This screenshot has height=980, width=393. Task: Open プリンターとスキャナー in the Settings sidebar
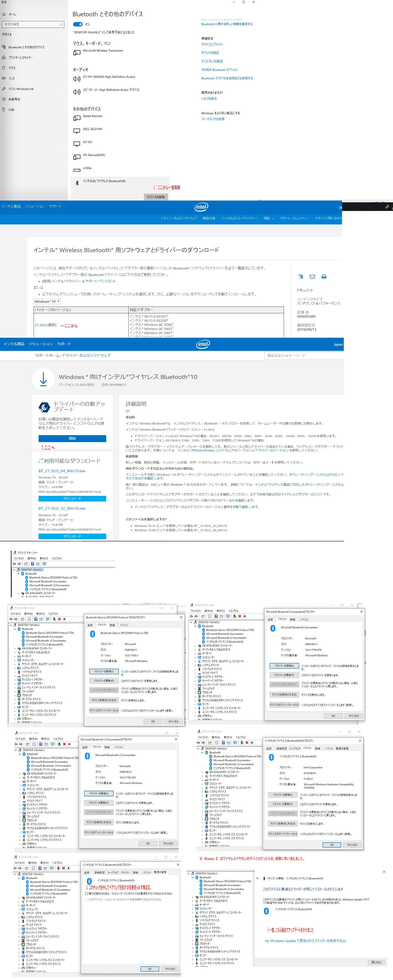point(18,57)
